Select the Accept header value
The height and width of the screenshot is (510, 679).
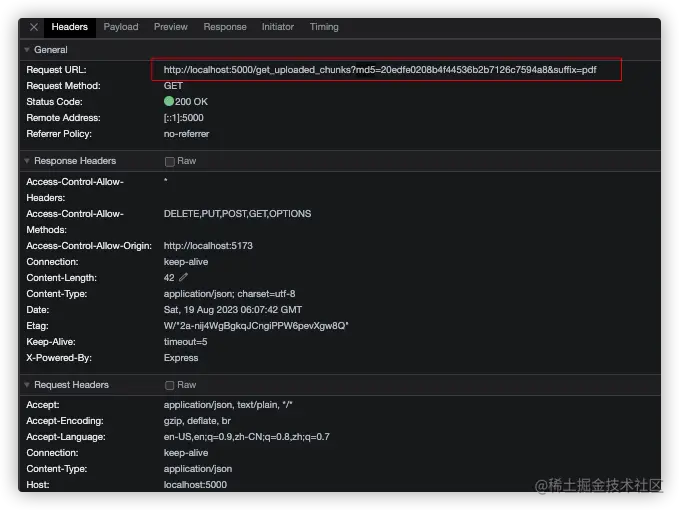[228, 405]
